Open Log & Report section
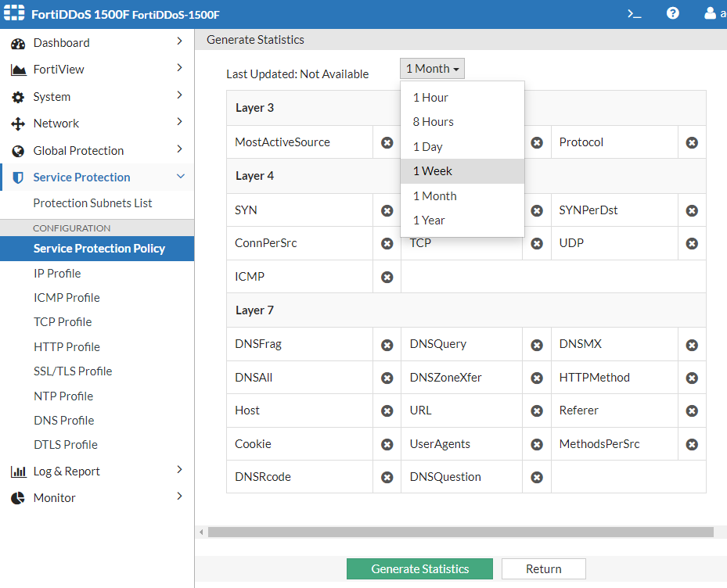Screen dimensions: 727x588 pyautogui.click(x=64, y=471)
